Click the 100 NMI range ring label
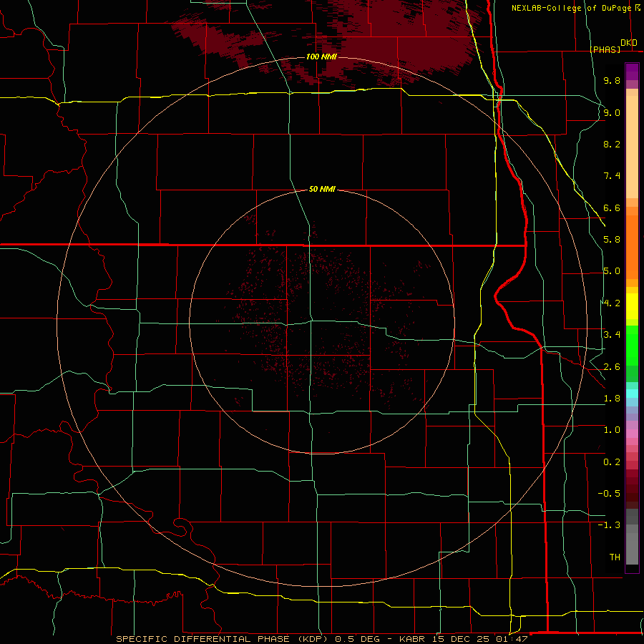 (x=321, y=57)
